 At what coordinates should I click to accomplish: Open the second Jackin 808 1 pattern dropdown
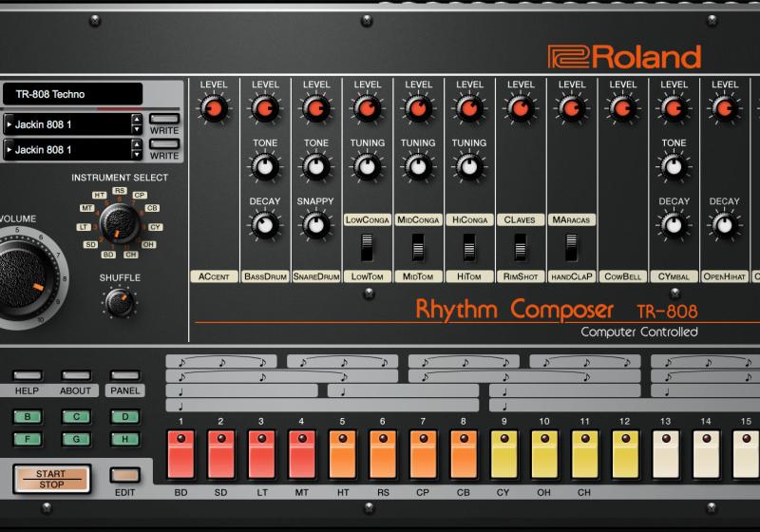pyautogui.click(x=67, y=150)
